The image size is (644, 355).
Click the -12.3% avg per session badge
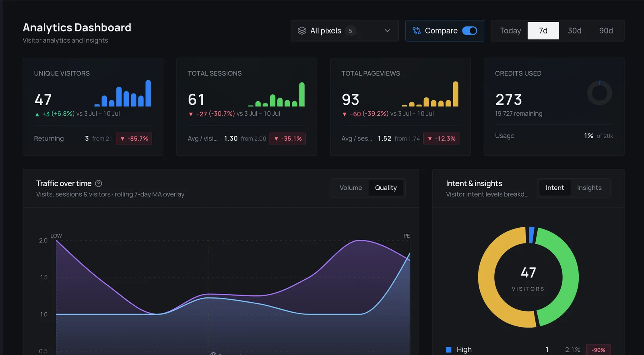tap(441, 139)
